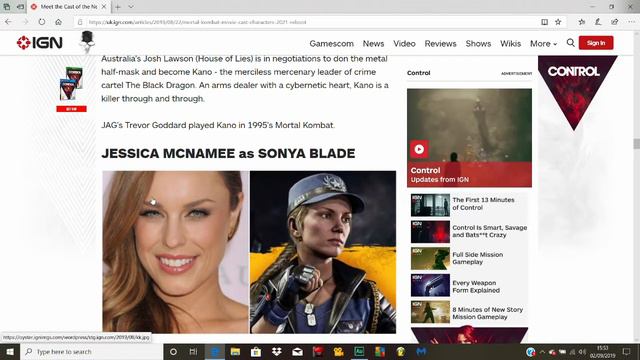Go to the browser Home icon
Viewport: 640px width, 360px height.
click(58, 22)
